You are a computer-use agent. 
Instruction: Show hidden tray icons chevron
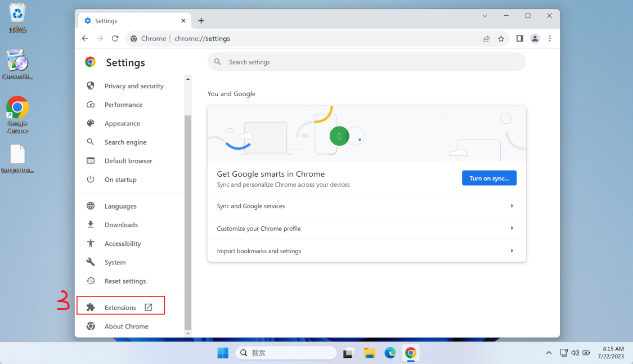[549, 353]
